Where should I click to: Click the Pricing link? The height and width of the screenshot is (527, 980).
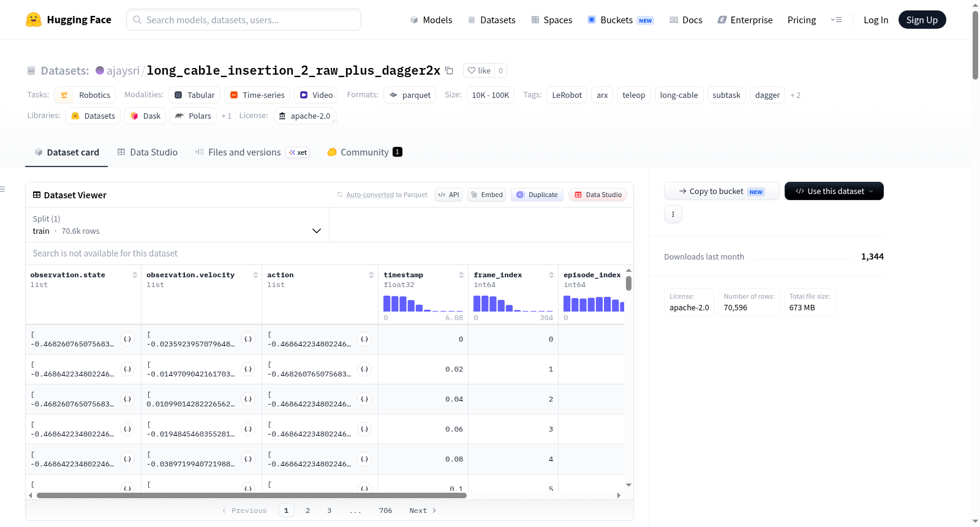(x=802, y=20)
